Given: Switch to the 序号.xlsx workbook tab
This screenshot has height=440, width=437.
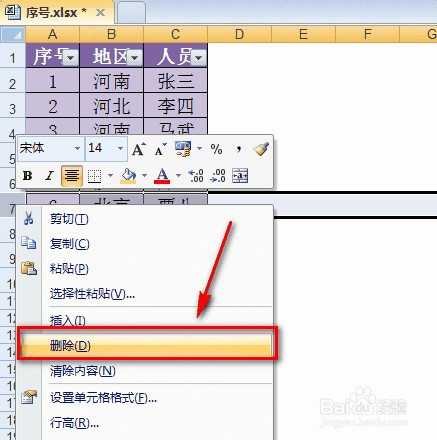Looking at the screenshot, I should point(56,12).
